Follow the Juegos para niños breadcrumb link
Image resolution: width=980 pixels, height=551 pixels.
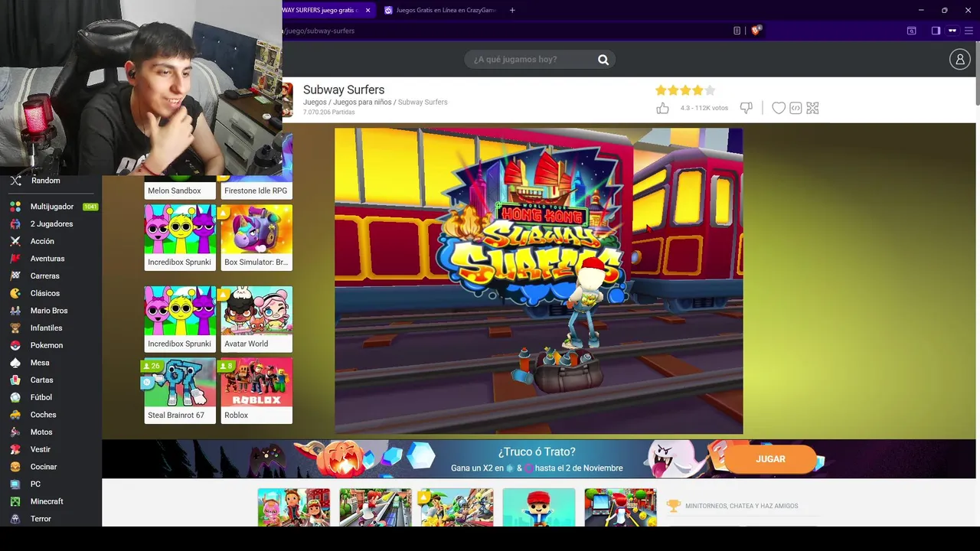[x=362, y=102]
